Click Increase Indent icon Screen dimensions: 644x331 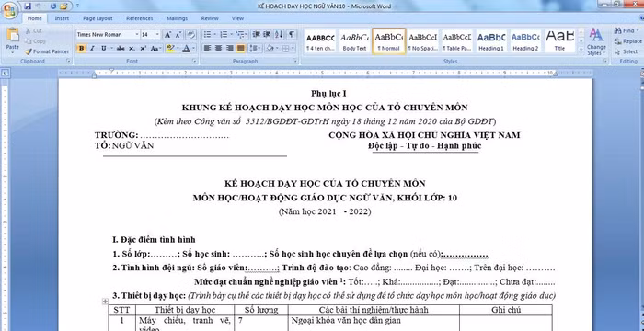click(267, 35)
